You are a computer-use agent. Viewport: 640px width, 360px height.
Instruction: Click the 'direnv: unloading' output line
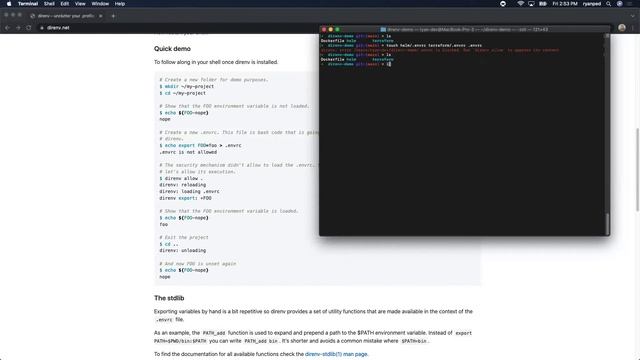[182, 251]
